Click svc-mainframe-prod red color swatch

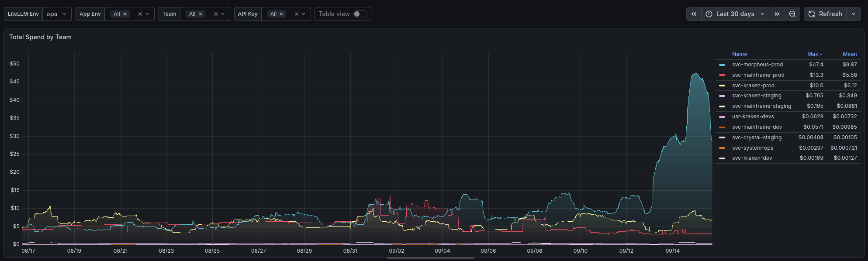pyautogui.click(x=722, y=75)
